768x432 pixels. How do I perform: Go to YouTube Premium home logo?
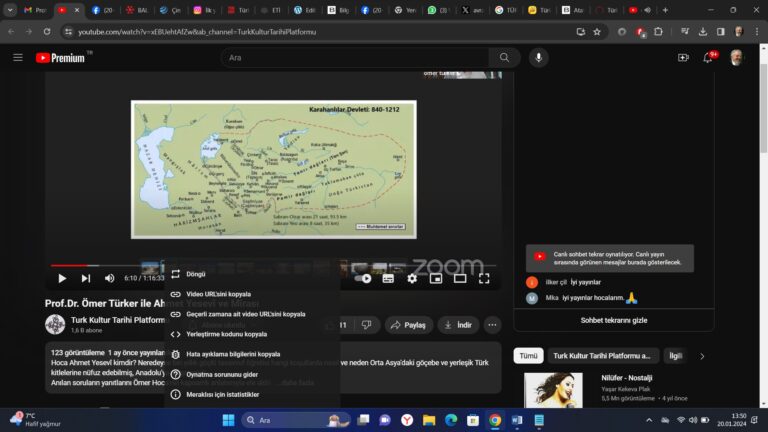(x=60, y=58)
